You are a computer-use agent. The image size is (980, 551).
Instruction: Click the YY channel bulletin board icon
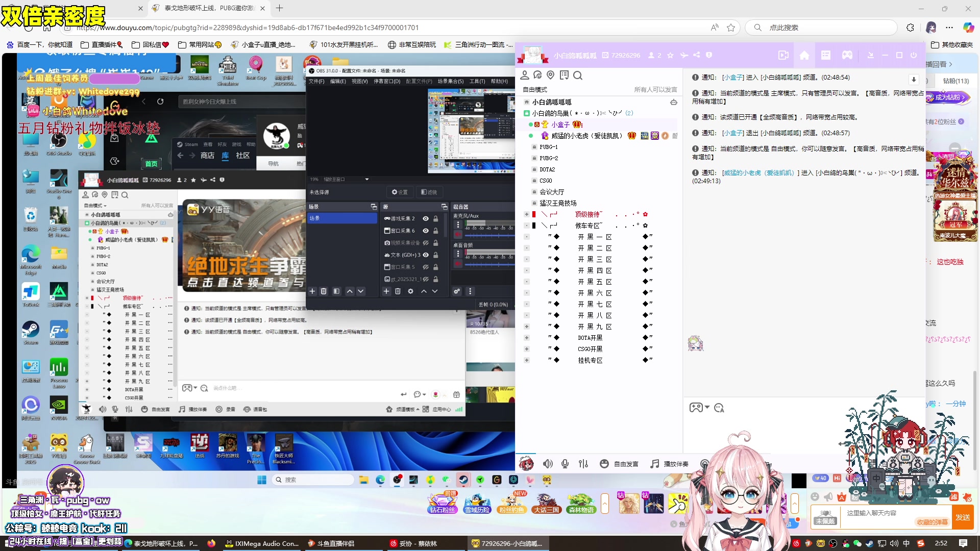(x=564, y=75)
